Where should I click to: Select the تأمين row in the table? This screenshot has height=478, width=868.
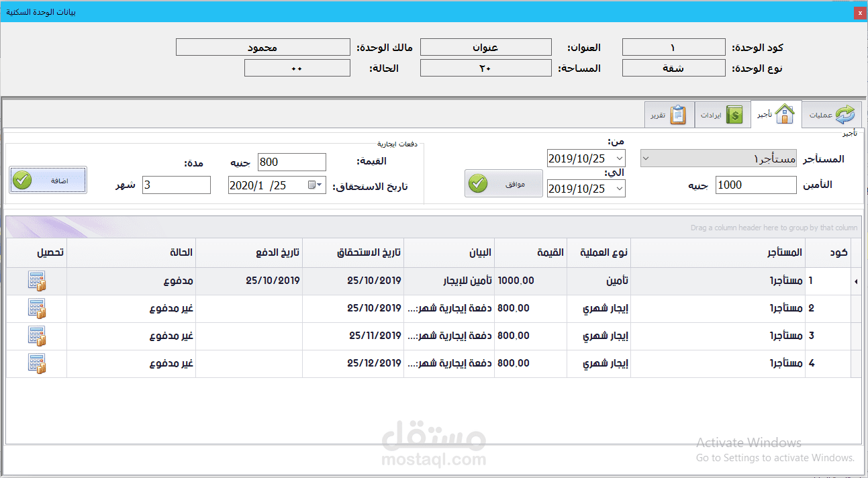click(x=436, y=281)
